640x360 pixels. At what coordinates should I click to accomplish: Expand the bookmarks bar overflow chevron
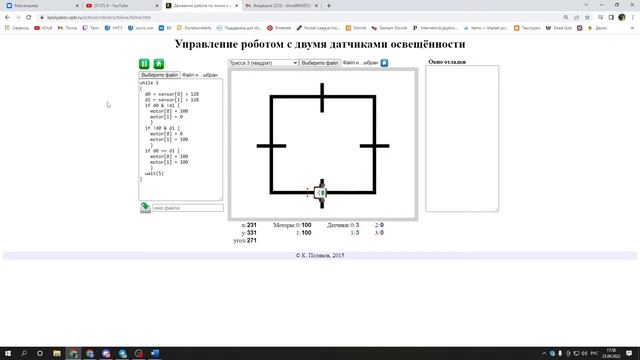(x=632, y=28)
